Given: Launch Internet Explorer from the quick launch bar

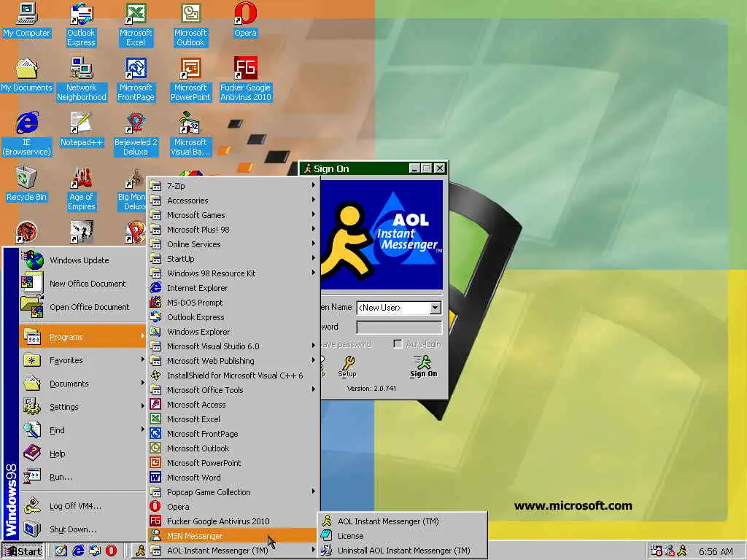Looking at the screenshot, I should [77, 551].
